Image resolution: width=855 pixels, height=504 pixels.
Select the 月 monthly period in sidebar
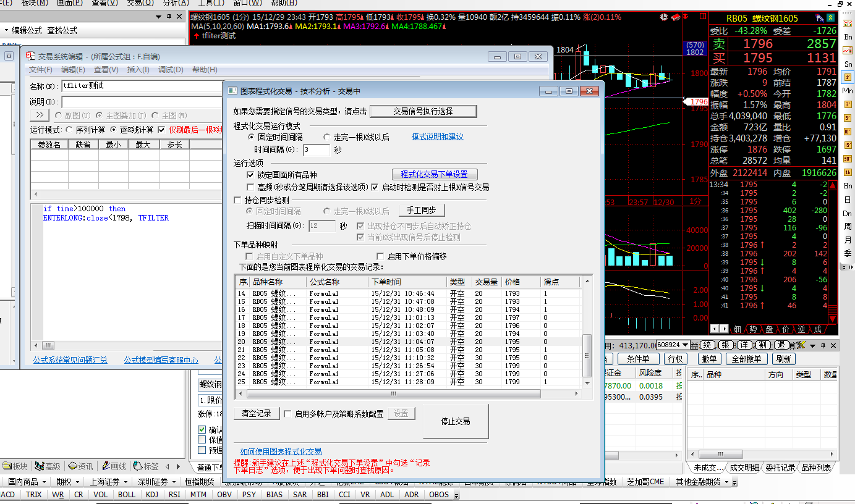pos(848,240)
